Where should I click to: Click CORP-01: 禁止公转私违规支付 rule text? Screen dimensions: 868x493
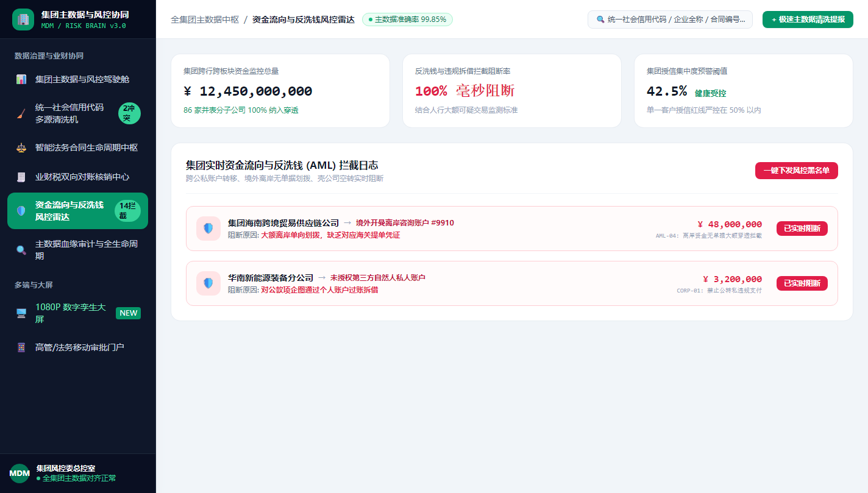pos(719,290)
